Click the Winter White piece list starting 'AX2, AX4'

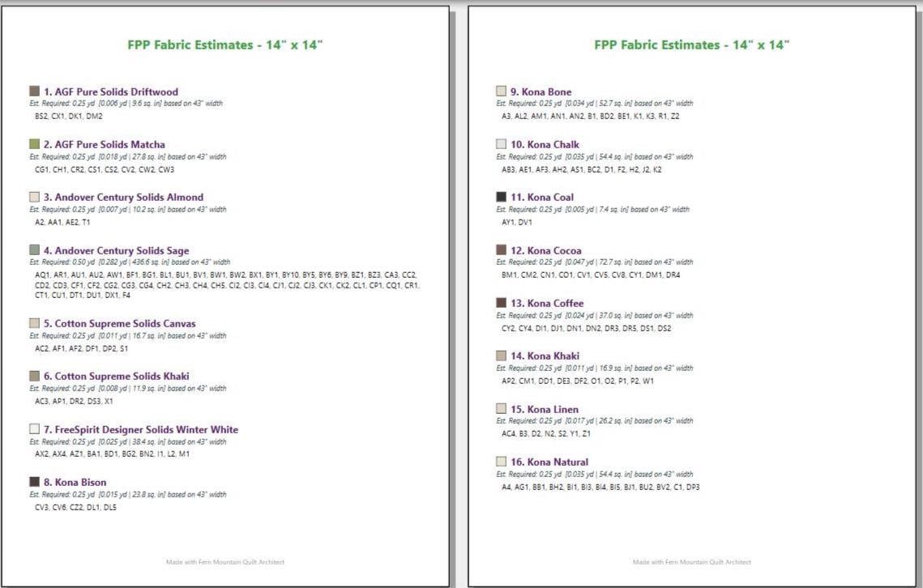point(113,454)
